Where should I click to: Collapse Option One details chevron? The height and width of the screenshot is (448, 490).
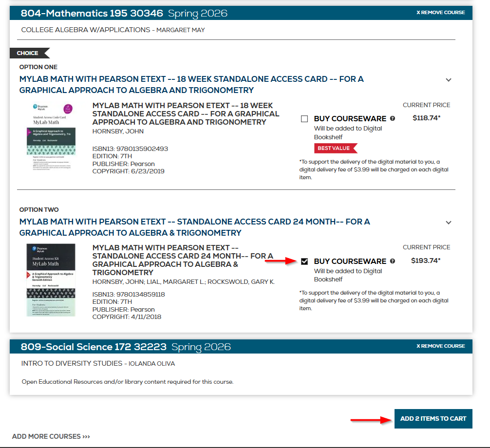449,80
